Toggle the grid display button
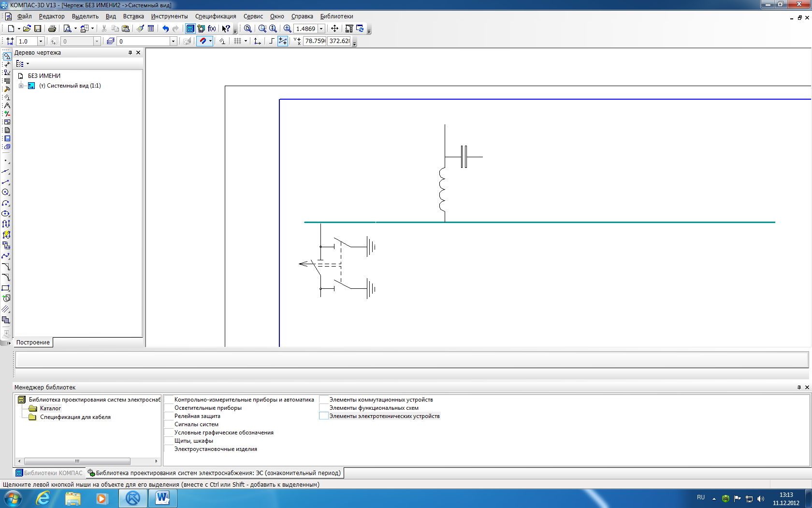Screen dimensions: 812x508 tap(237, 41)
